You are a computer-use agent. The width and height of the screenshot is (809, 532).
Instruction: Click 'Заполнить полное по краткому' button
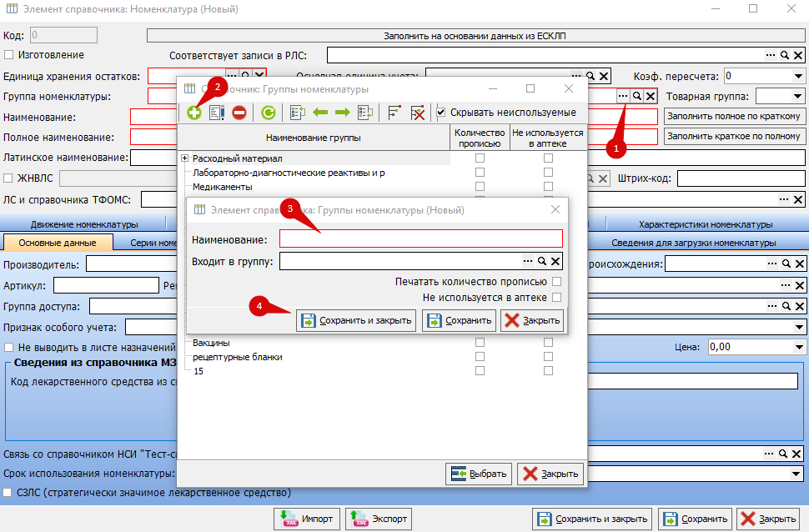(735, 116)
